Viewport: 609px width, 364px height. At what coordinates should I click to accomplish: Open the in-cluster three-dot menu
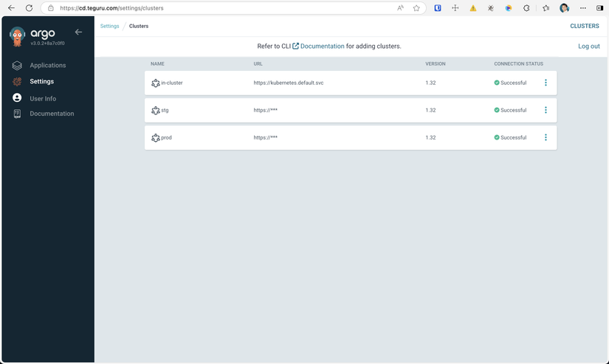546,83
